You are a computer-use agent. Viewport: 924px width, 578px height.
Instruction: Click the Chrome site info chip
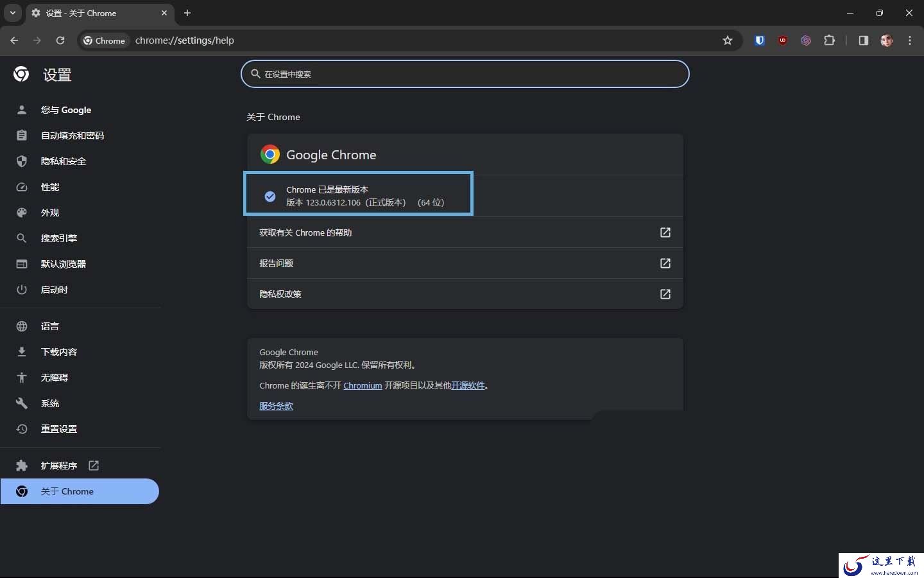pyautogui.click(x=104, y=40)
